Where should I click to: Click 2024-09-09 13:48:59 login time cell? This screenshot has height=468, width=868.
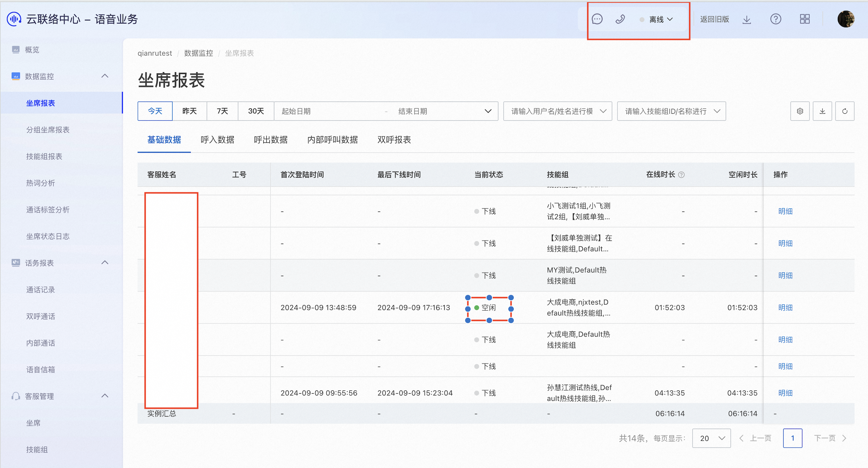[318, 308]
